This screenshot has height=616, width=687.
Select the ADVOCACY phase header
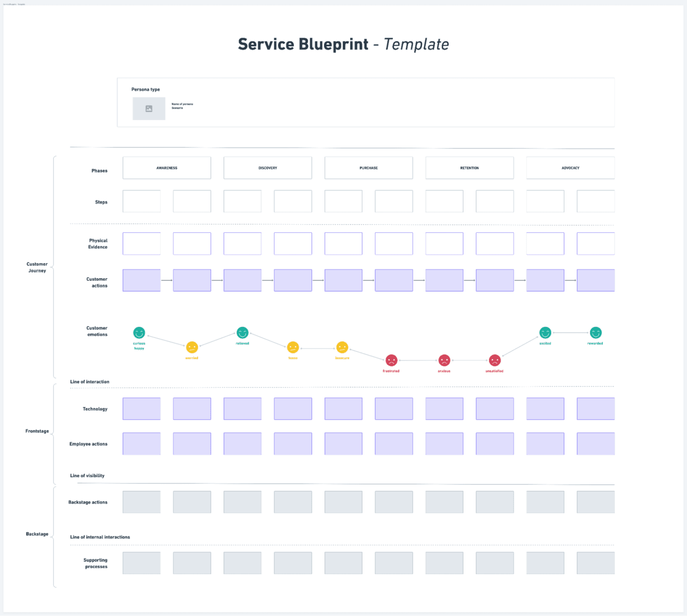[x=570, y=168]
